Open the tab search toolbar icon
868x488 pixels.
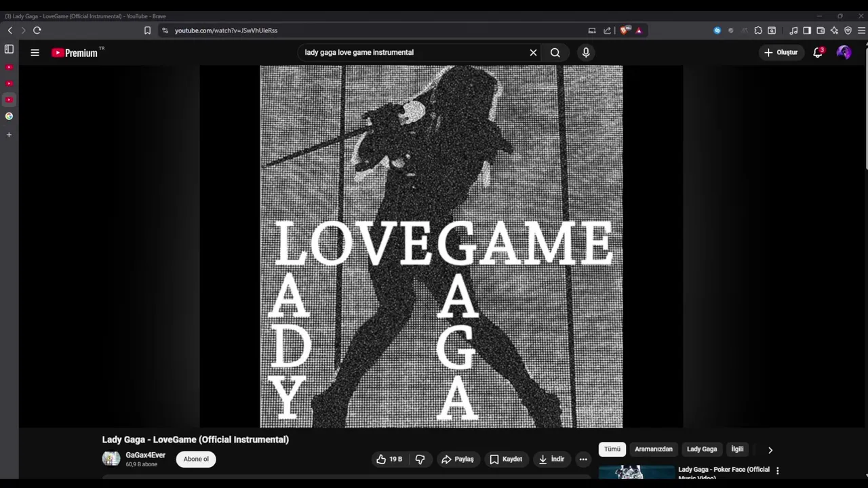click(772, 30)
